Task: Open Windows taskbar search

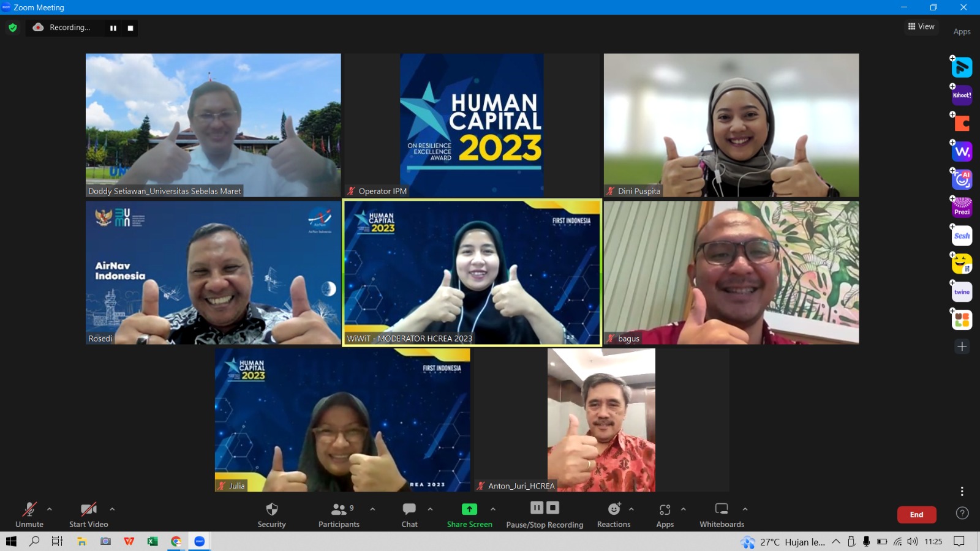Action: click(34, 541)
